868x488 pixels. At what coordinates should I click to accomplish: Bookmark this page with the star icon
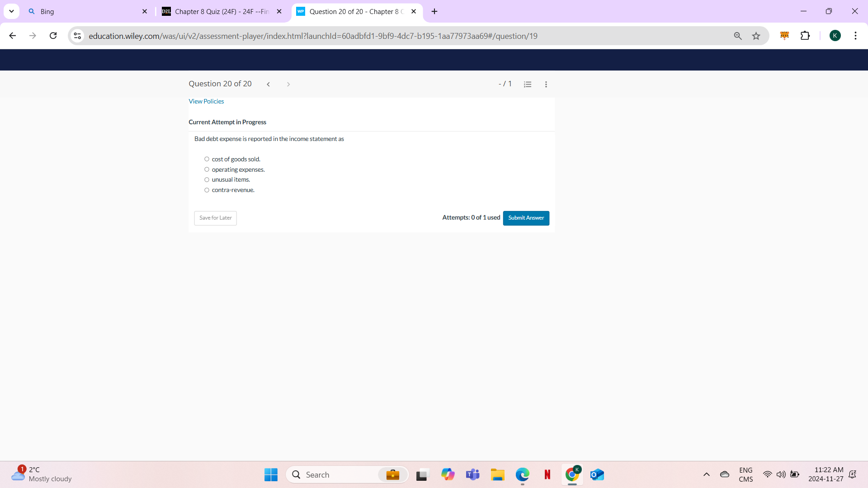756,36
